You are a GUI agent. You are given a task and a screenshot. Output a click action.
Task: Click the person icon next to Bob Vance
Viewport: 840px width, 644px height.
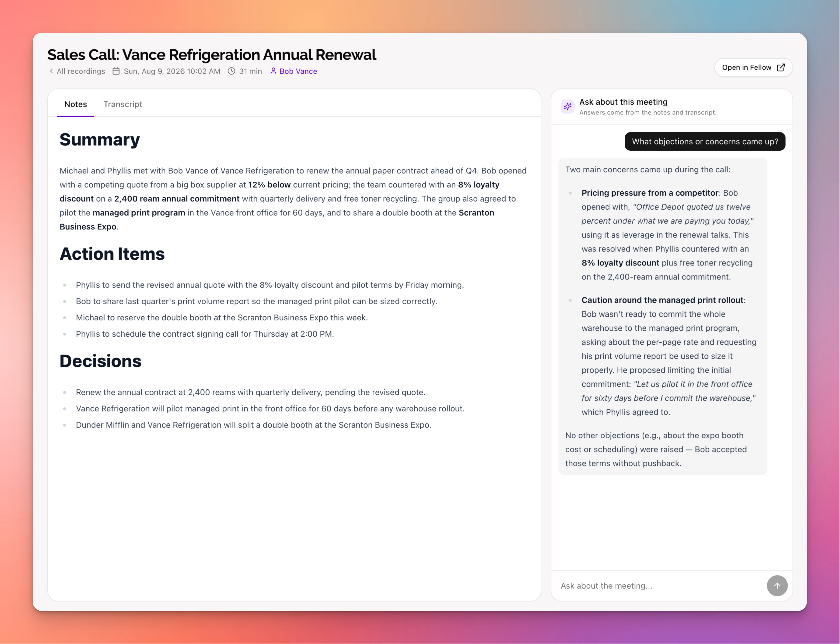point(273,71)
